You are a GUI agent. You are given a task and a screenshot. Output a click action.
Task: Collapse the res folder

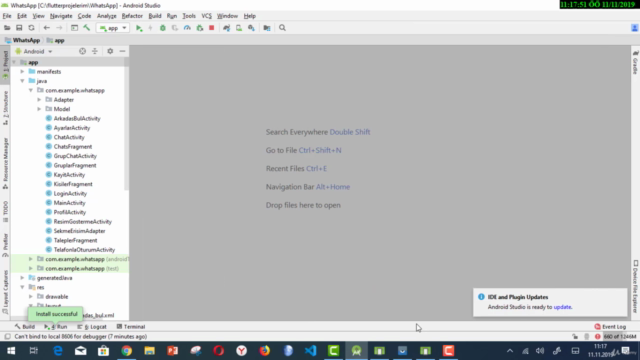[x=22, y=287]
